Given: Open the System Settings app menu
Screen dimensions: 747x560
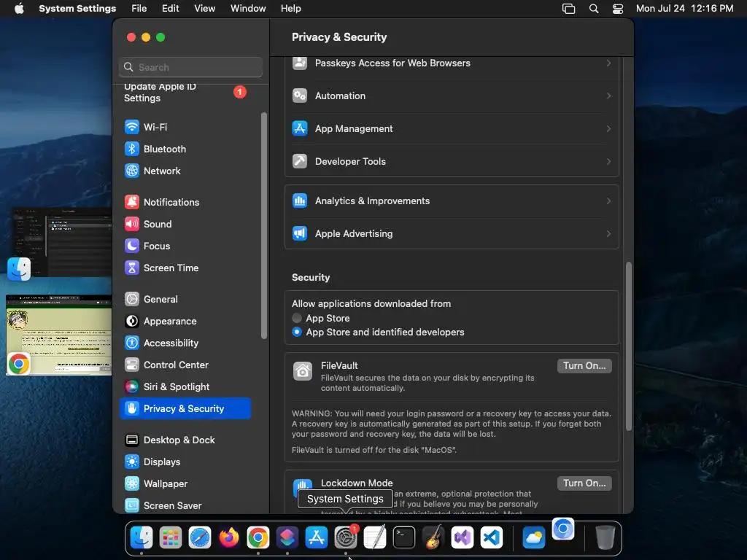Looking at the screenshot, I should [77, 9].
